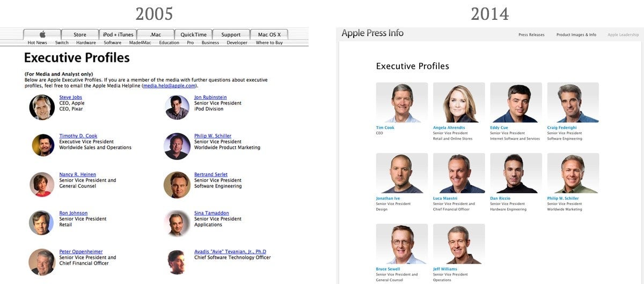Open Craig Federighi profile link
Image resolution: width=644 pixels, height=284 pixels.
pos(561,128)
